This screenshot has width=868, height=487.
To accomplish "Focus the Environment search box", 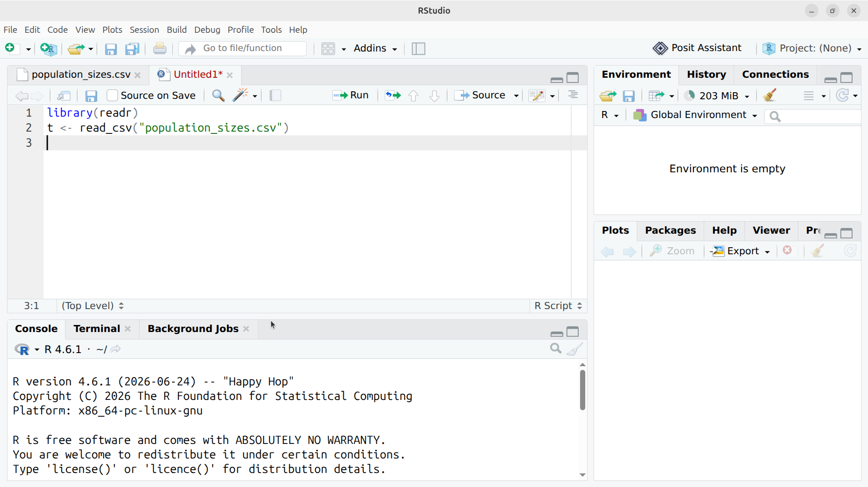I will point(813,116).
